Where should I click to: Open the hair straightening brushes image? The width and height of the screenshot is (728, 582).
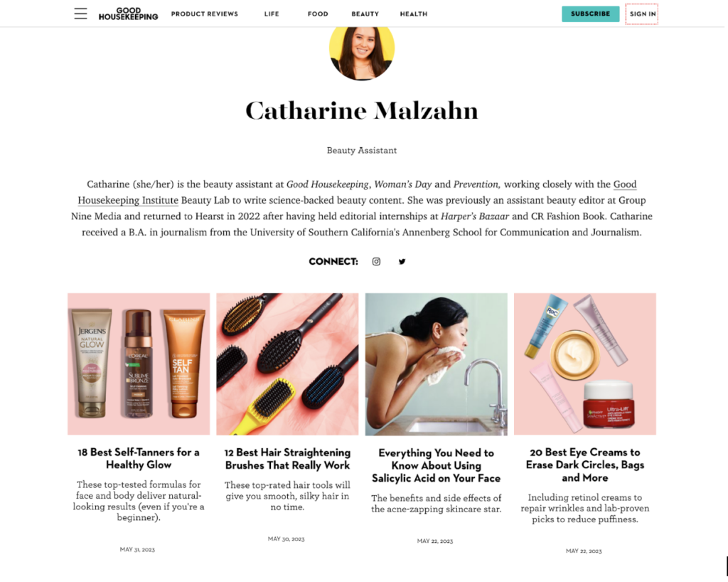287,364
